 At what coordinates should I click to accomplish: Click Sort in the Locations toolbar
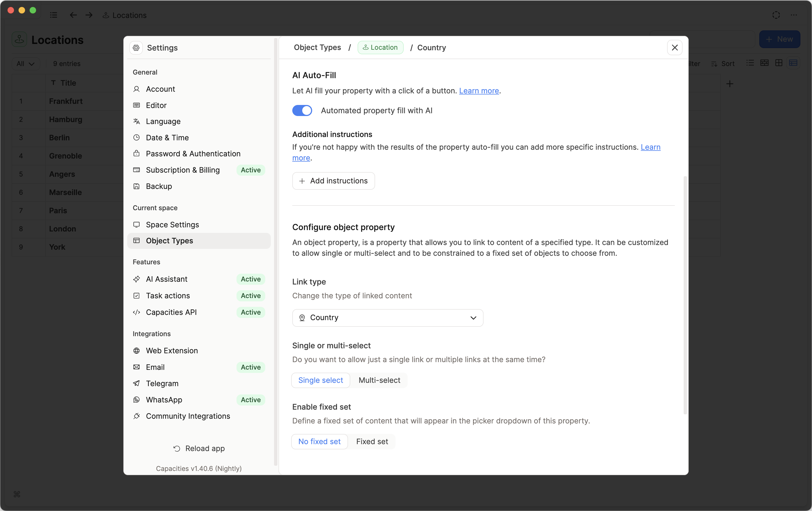[x=723, y=64]
